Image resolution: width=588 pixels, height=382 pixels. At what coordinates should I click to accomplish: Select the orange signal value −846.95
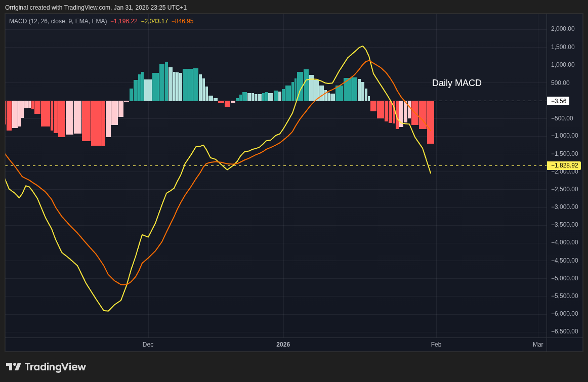pyautogui.click(x=183, y=21)
